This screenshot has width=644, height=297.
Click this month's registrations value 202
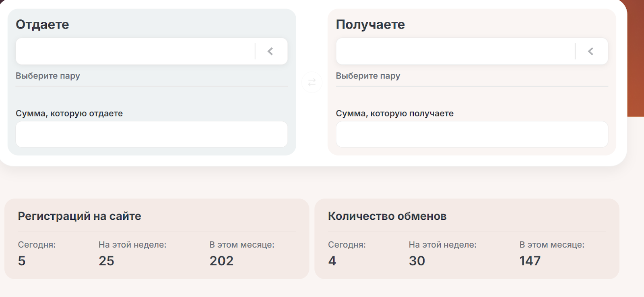click(221, 261)
